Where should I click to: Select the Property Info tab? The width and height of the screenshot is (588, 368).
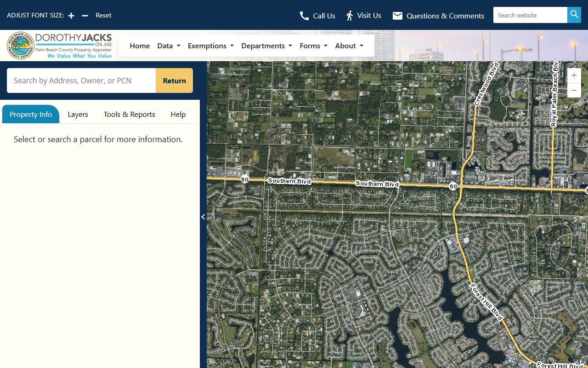click(x=31, y=114)
